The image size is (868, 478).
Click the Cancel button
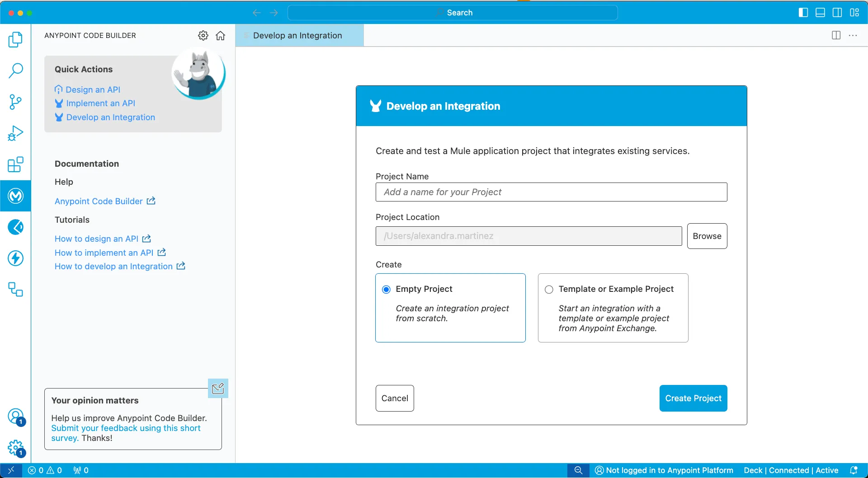395,398
